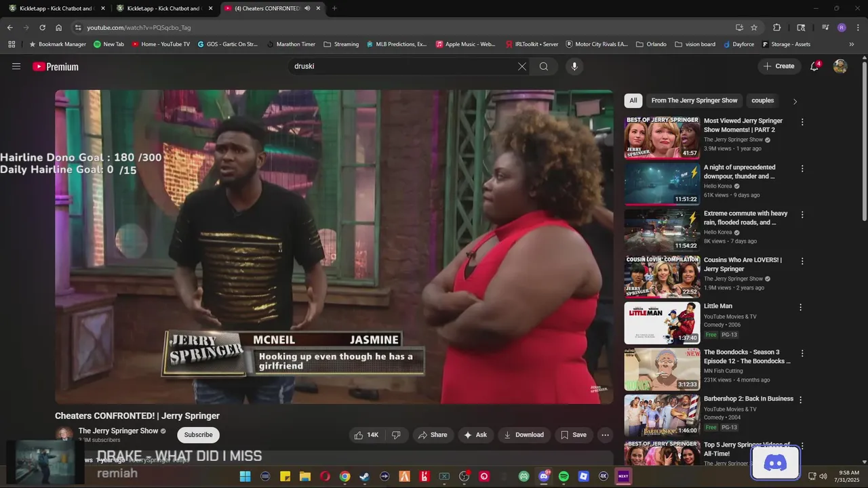The width and height of the screenshot is (868, 488).
Task: Open a new browser tab
Action: click(334, 8)
